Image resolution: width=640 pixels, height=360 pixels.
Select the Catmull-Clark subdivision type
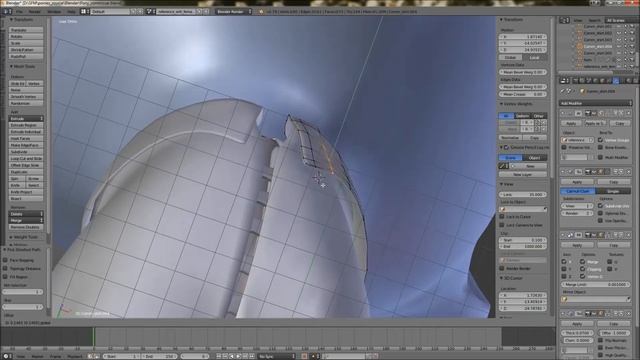pos(578,191)
